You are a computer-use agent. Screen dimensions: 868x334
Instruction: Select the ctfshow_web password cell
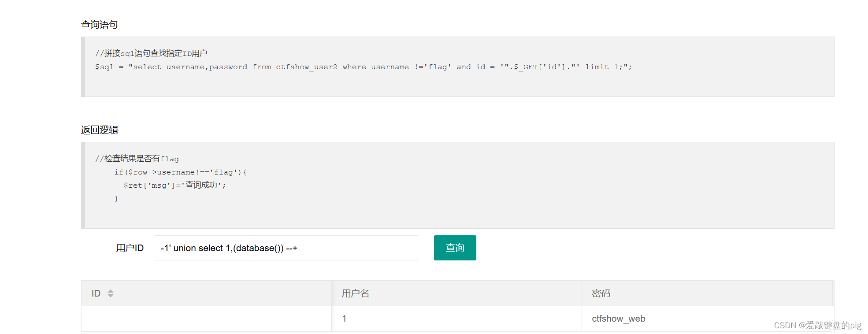coord(707,319)
